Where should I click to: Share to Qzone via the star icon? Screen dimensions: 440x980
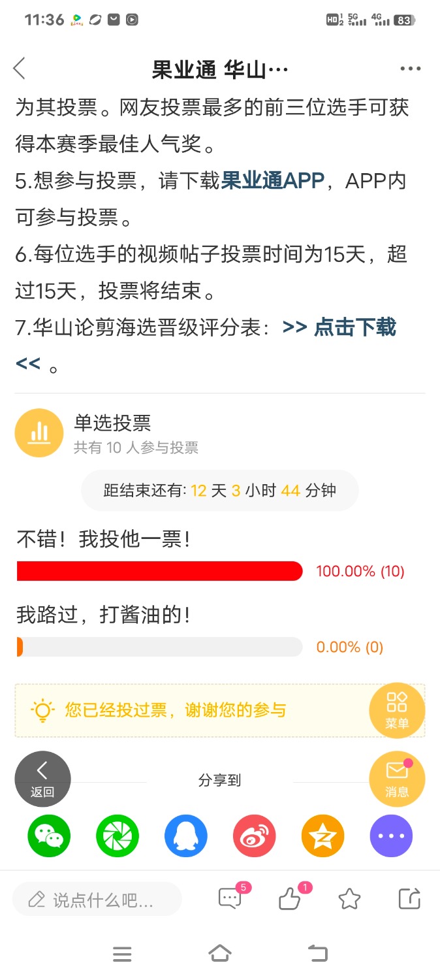[x=322, y=836]
